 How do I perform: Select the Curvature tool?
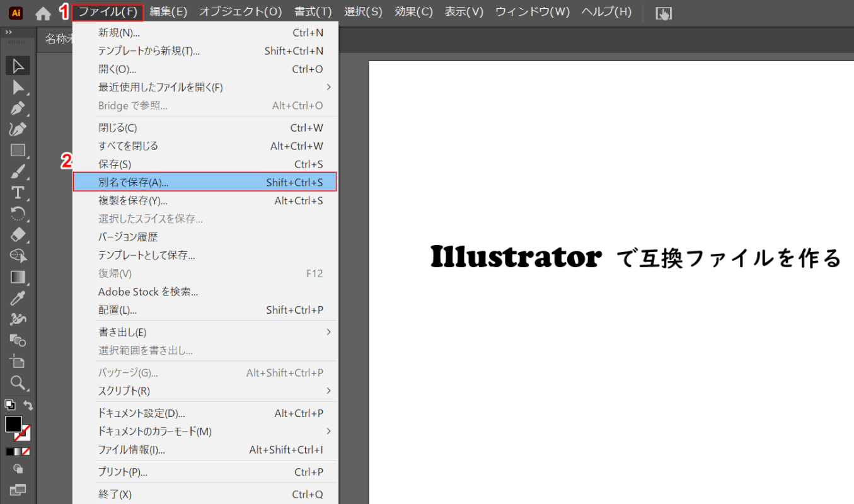18,129
